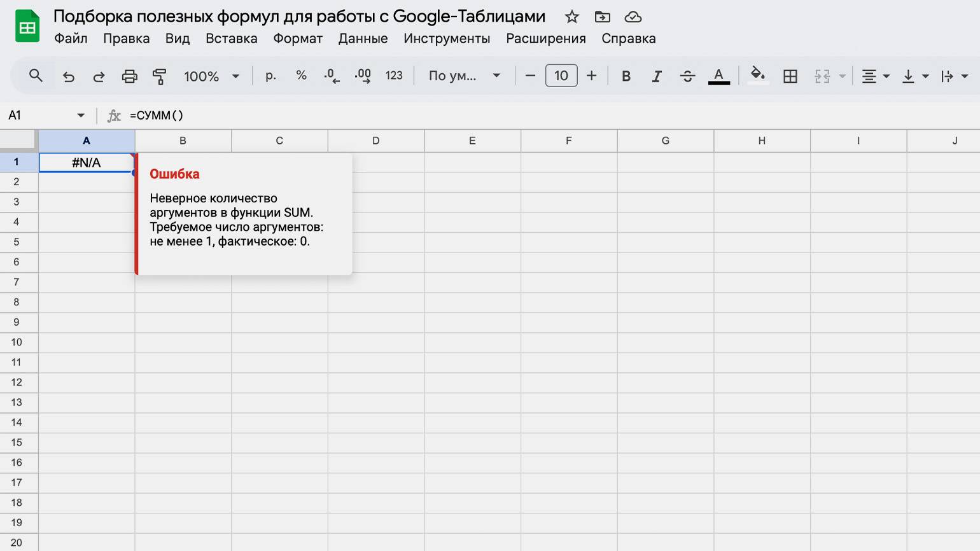Viewport: 980px width, 551px height.
Task: Select row 19 header
Action: [x=19, y=522]
